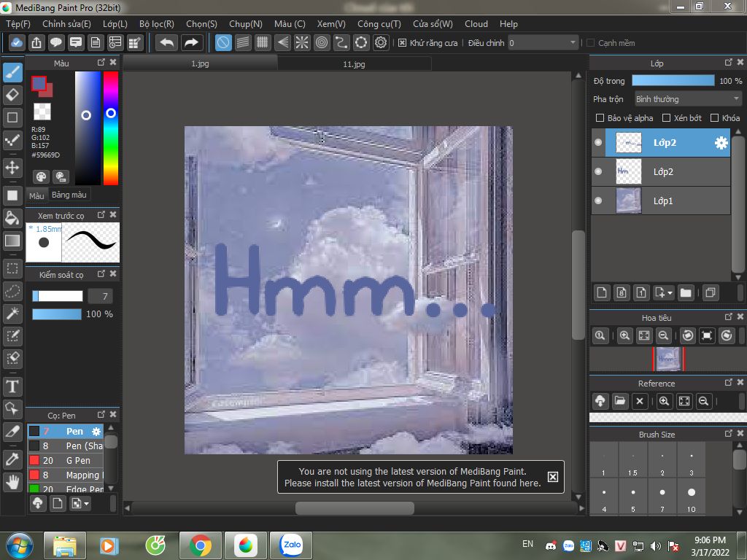Open the gear settings for selected Lớp2 layer

point(721,142)
